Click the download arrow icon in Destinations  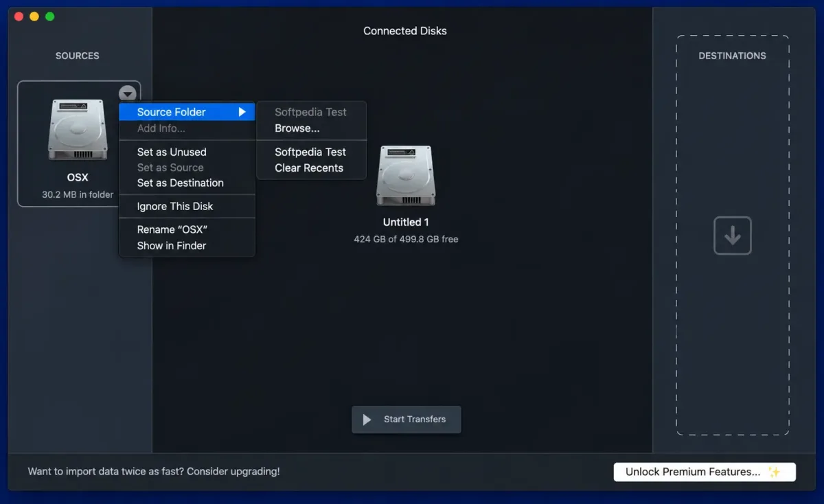tap(733, 236)
